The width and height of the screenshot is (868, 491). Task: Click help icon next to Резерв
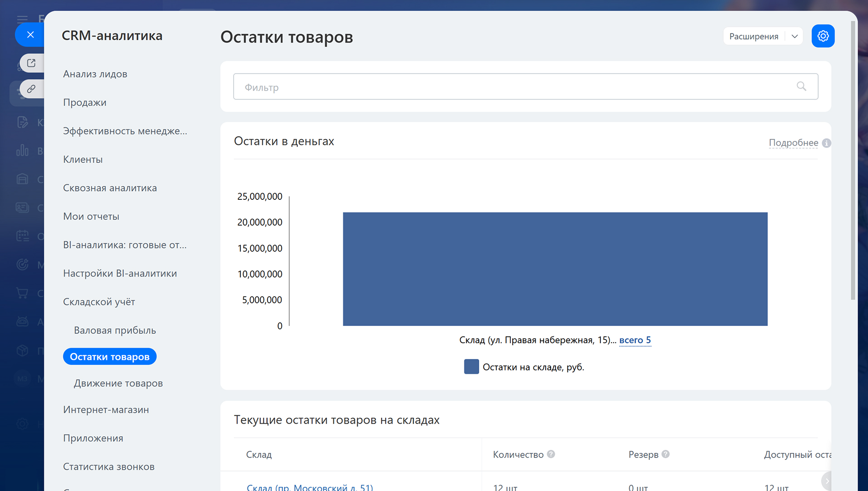[x=665, y=454]
